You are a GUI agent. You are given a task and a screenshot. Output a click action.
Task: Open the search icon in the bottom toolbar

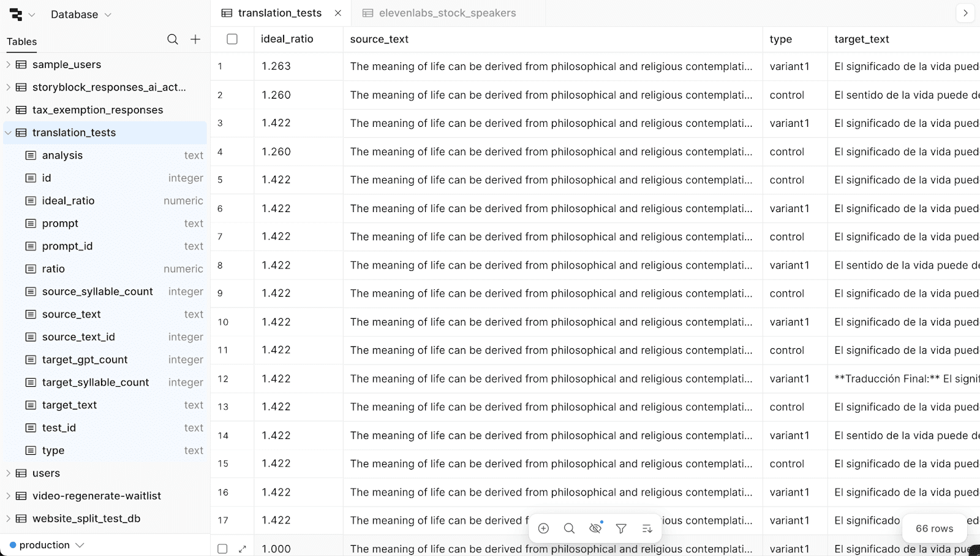(x=569, y=528)
